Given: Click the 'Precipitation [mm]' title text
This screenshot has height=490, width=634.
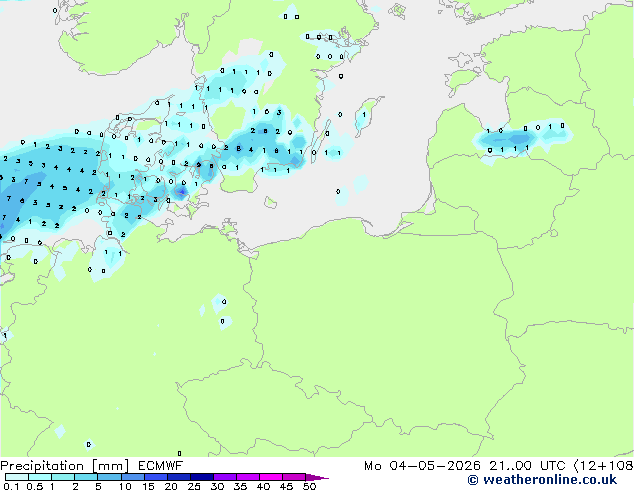Looking at the screenshot, I should coord(64,466).
